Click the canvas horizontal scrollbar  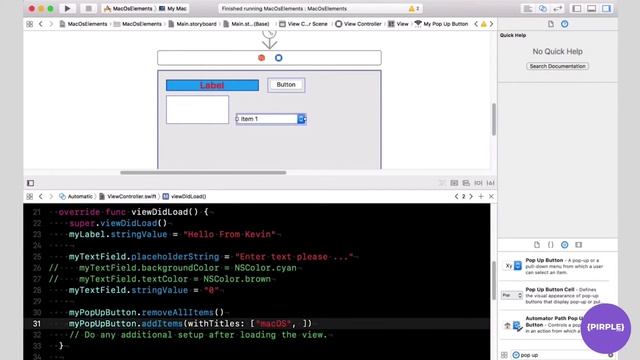coord(203,173)
